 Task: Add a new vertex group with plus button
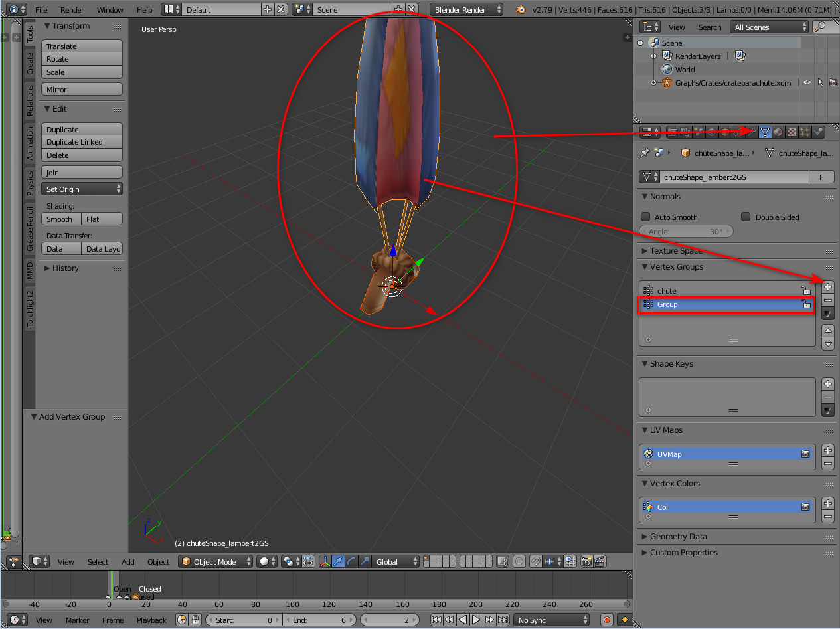[828, 288]
